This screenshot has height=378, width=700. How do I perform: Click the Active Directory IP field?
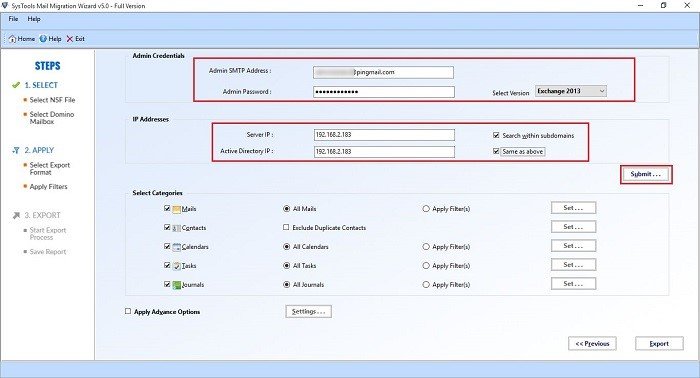click(384, 152)
